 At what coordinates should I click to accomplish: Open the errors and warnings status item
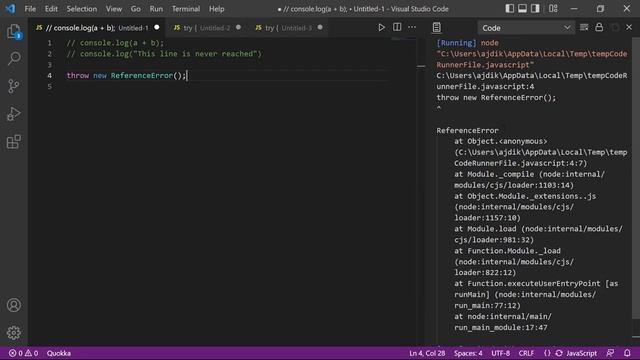(x=24, y=353)
